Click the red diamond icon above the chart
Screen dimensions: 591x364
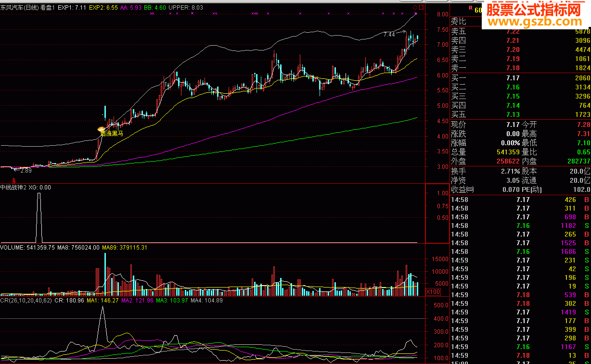[x=415, y=8]
